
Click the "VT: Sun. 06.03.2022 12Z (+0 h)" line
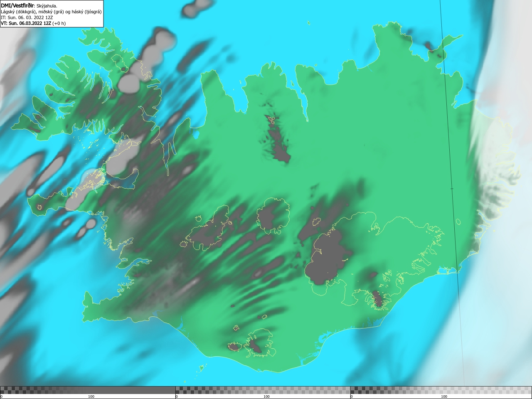tap(33, 23)
